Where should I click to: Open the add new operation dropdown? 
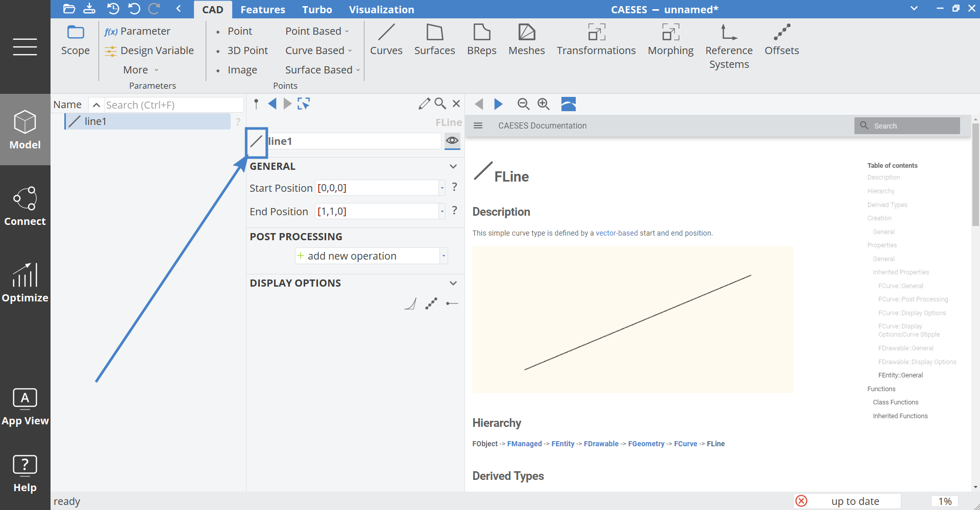click(444, 256)
